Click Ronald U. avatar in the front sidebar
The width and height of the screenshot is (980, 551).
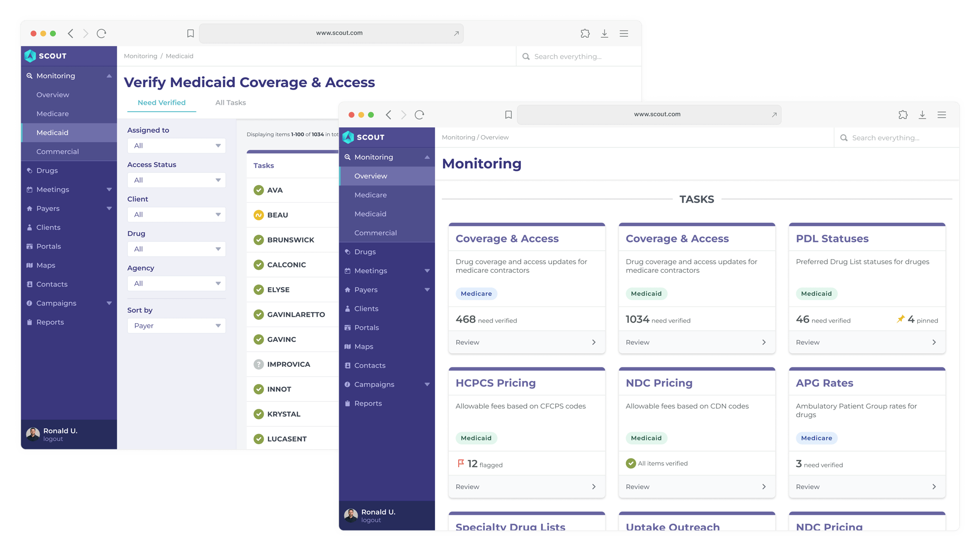pyautogui.click(x=351, y=515)
